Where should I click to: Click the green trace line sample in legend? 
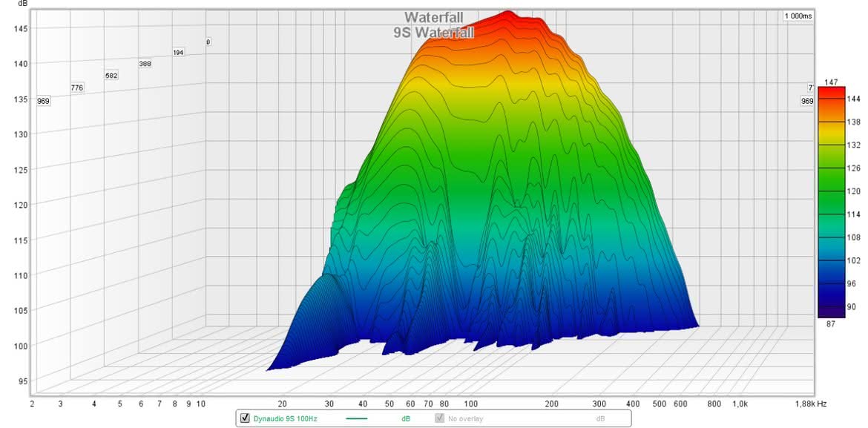point(357,419)
